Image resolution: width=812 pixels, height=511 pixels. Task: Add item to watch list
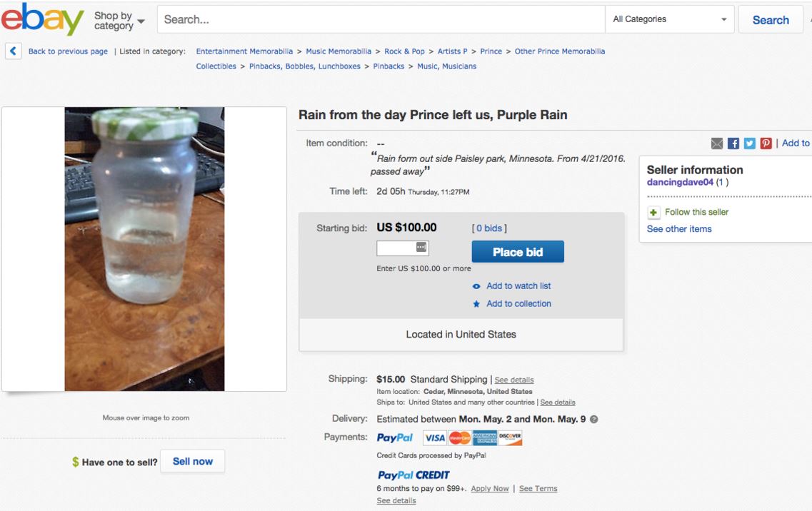[518, 286]
